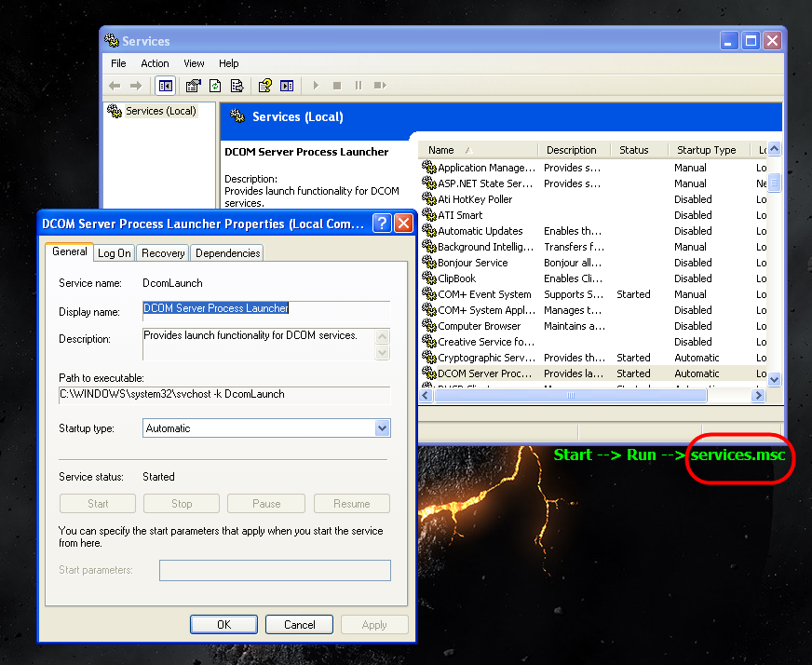Screen dimensions: 812x665
Task: Open the Startup type dropdown
Action: pos(382,428)
